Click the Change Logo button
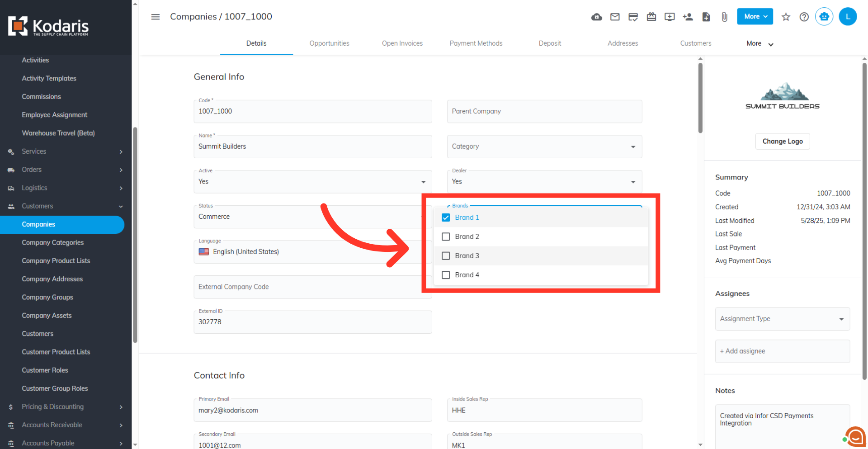Screen dimensions: 868x449 click(782, 142)
